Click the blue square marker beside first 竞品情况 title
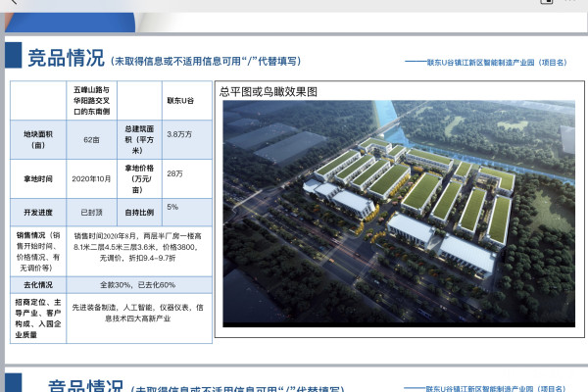 (14, 57)
